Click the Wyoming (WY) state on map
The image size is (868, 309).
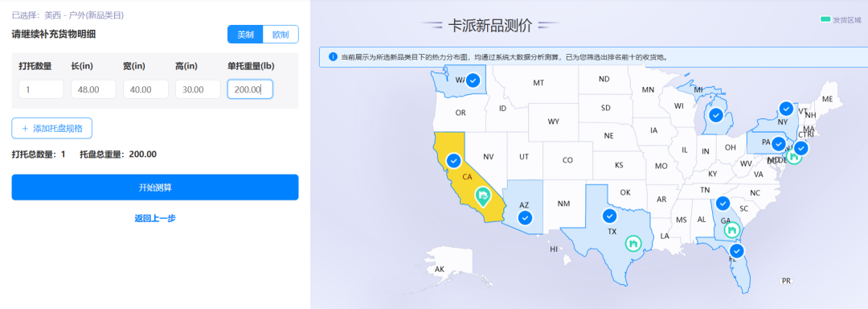(x=553, y=122)
